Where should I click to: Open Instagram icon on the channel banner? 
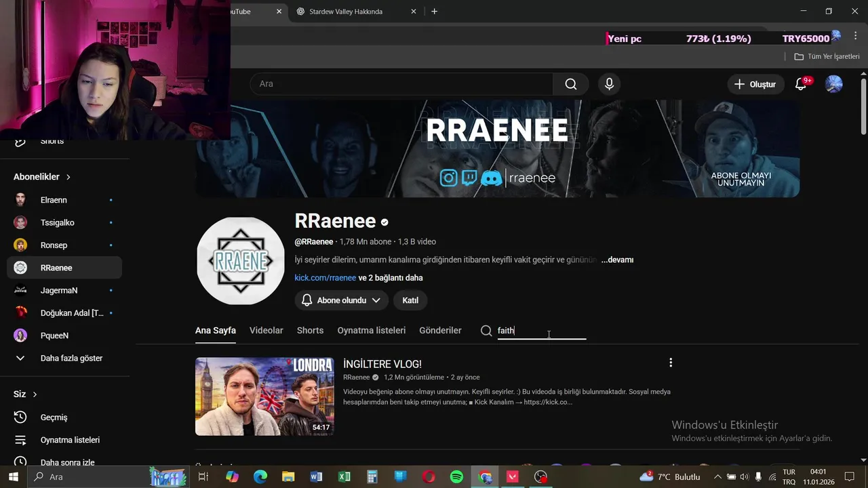pos(448,178)
